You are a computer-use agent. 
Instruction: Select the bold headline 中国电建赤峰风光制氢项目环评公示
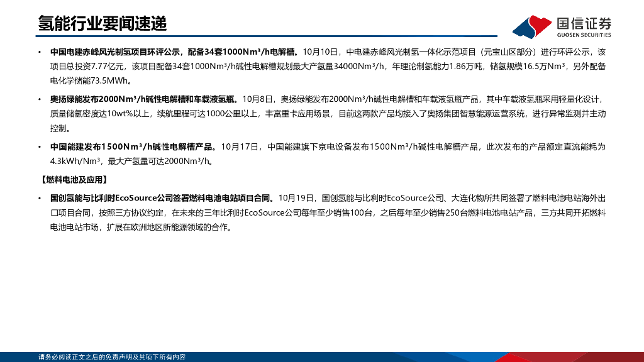tap(115, 52)
